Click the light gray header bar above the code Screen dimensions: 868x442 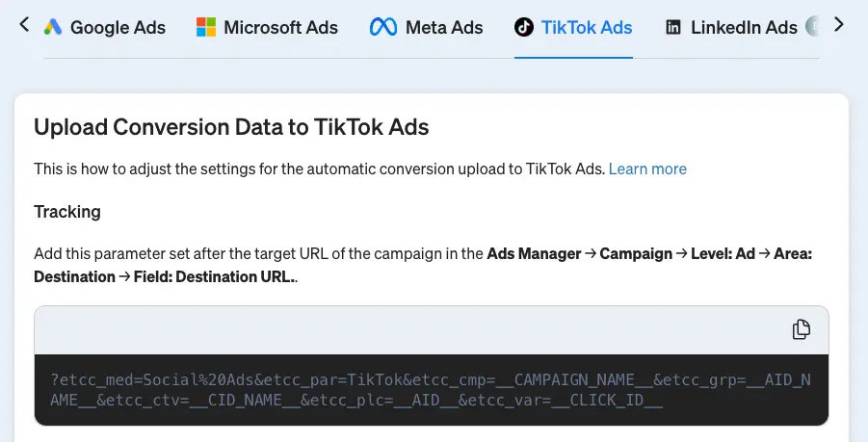[x=432, y=329]
